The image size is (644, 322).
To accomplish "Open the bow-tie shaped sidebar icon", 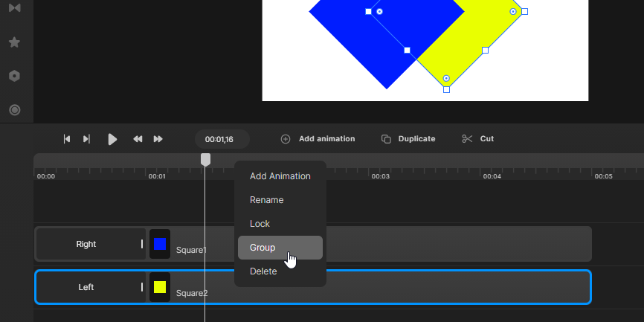I will 14,7.
